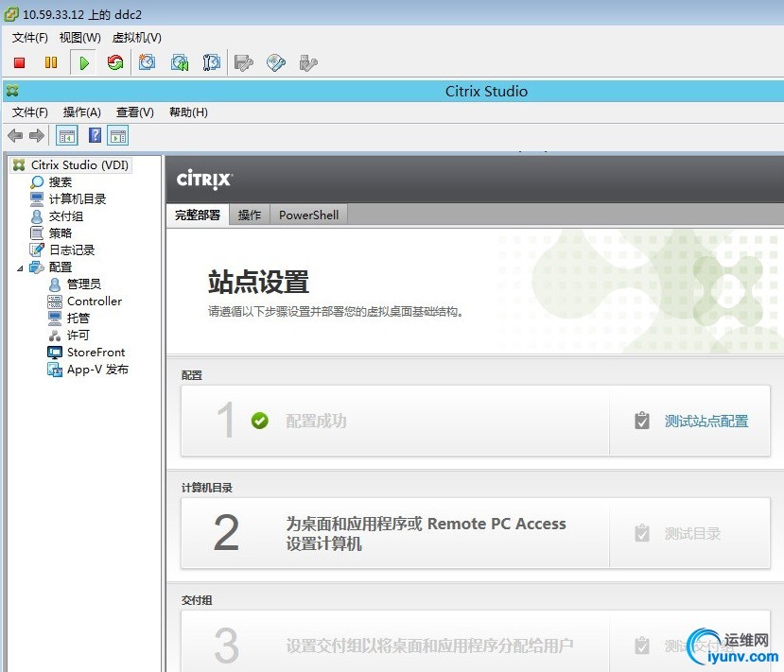Select 日志记录 in the tree

72,250
